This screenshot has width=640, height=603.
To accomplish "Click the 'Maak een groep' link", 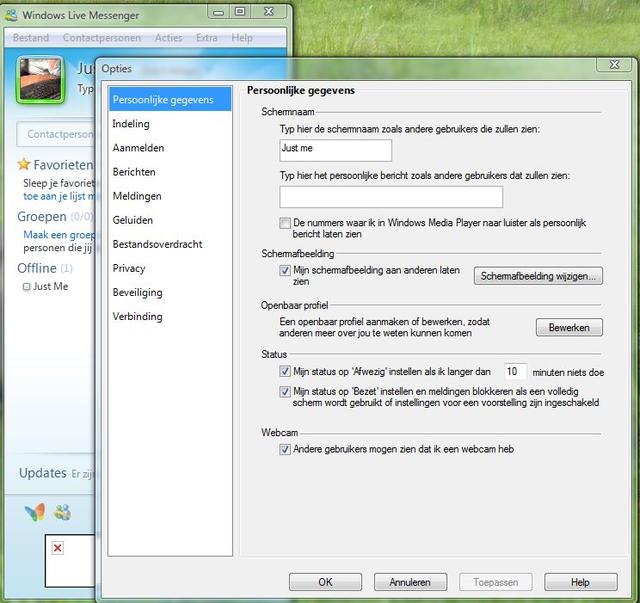I will coord(59,235).
